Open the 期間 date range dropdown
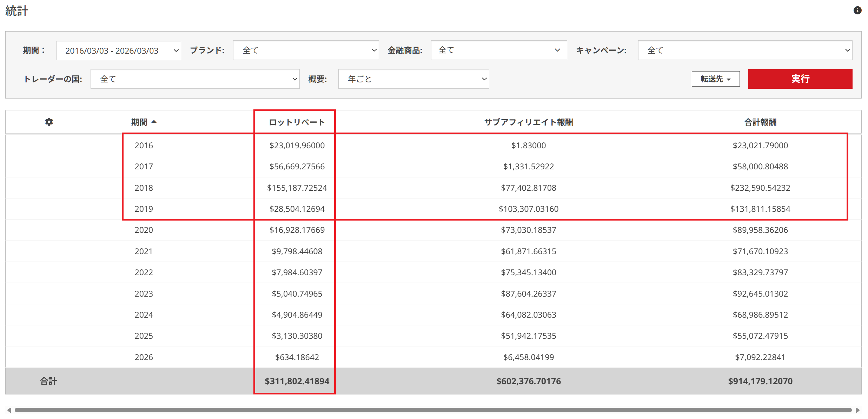The width and height of the screenshot is (868, 419). click(x=118, y=50)
